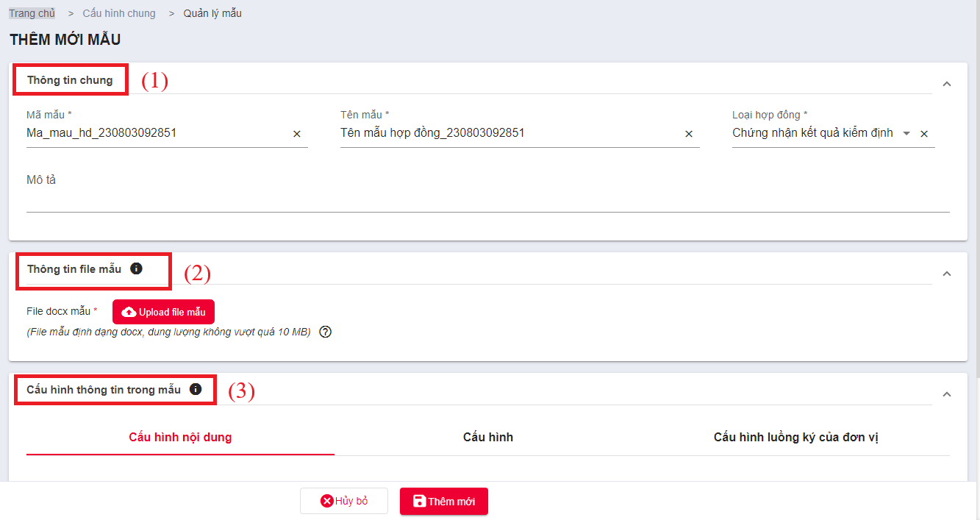980x520 pixels.
Task: Focus the Mô tả description field
Action: click(x=488, y=193)
